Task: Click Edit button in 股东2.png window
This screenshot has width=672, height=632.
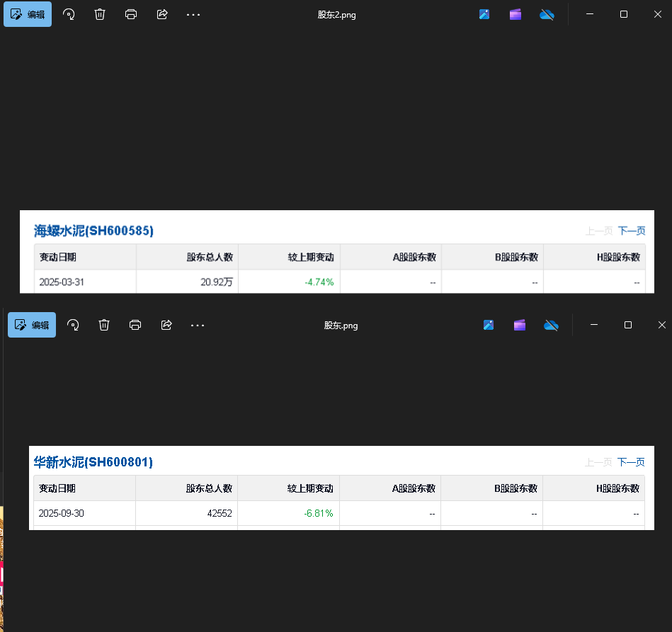Action: pos(28,14)
